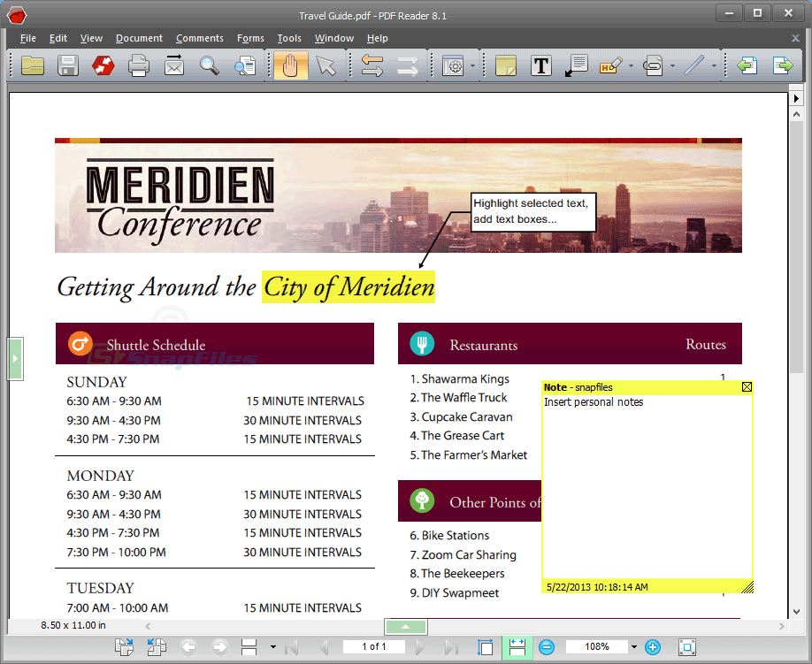
Task: Expand the bottom green panel arrow tab
Action: pos(406,627)
